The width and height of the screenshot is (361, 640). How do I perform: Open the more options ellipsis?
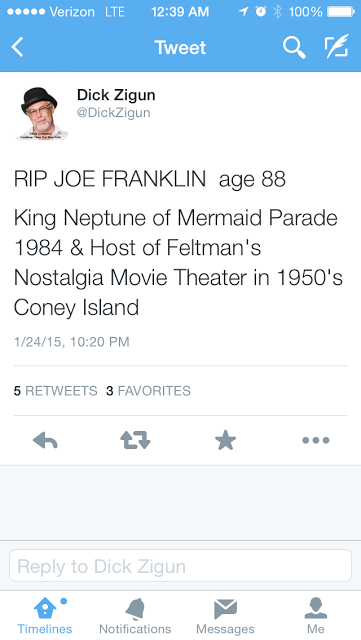316,440
